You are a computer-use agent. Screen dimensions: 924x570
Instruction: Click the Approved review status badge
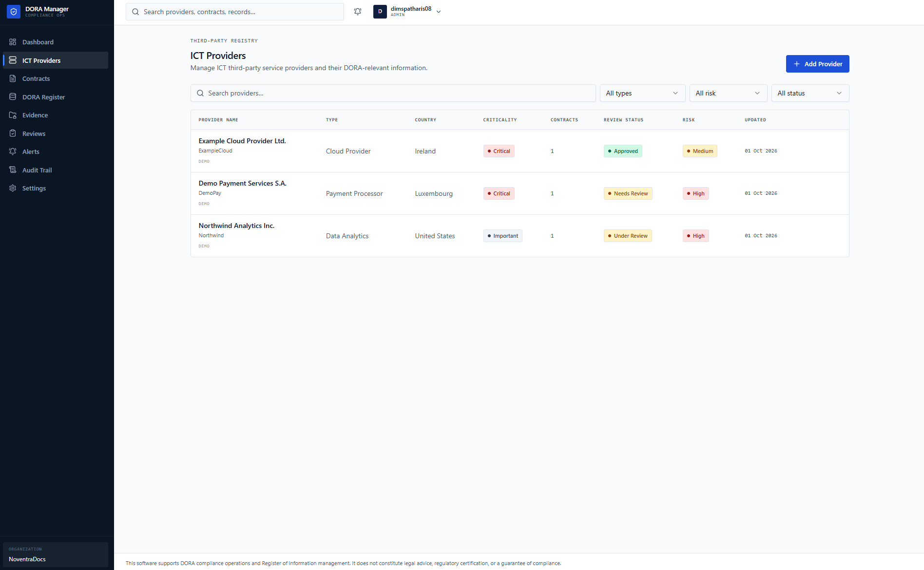[623, 151]
